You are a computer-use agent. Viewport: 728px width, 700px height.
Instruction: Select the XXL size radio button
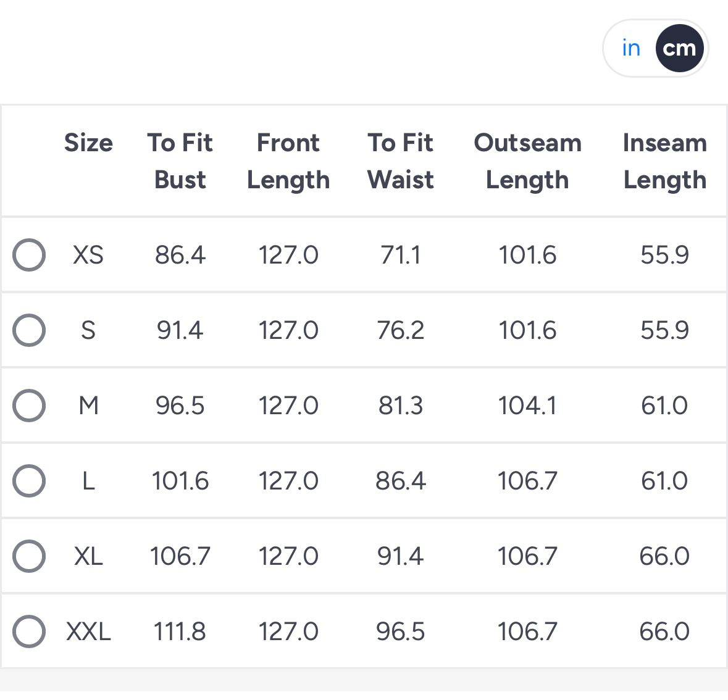pos(29,631)
